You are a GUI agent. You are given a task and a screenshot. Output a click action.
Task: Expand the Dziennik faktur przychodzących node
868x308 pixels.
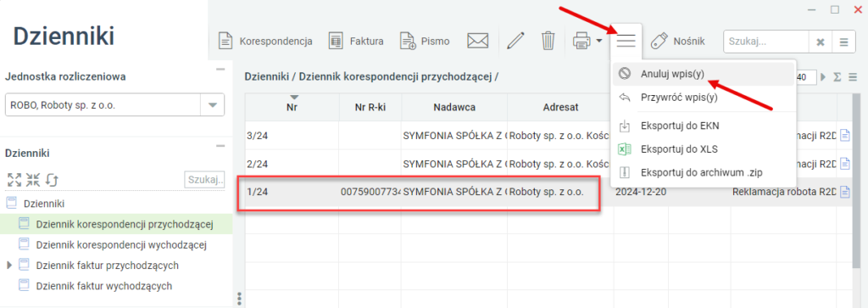tap(8, 266)
